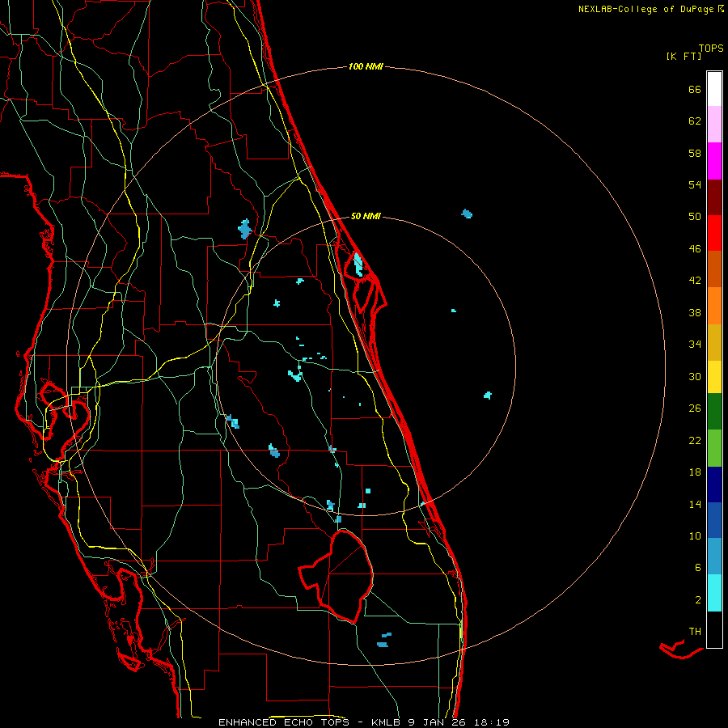This screenshot has width=728, height=728.
Task: Click the light green 18-22 kft swatch
Action: point(714,448)
